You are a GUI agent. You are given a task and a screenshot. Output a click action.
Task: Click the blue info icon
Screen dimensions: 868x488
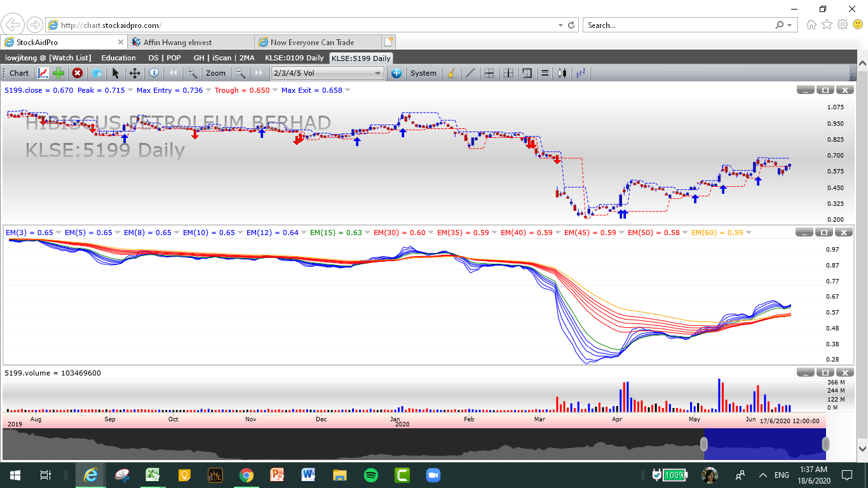point(153,73)
